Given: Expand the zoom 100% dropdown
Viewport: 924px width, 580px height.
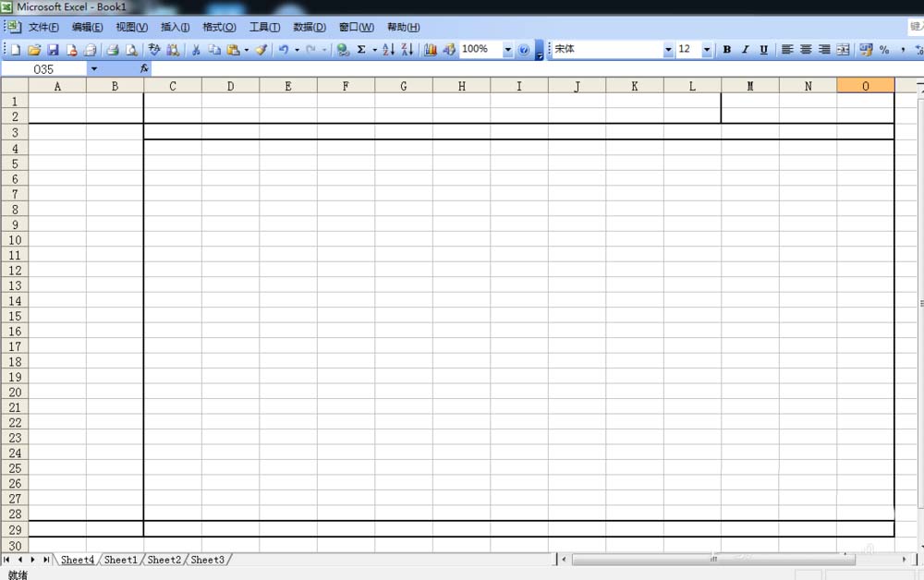Looking at the screenshot, I should [x=507, y=50].
